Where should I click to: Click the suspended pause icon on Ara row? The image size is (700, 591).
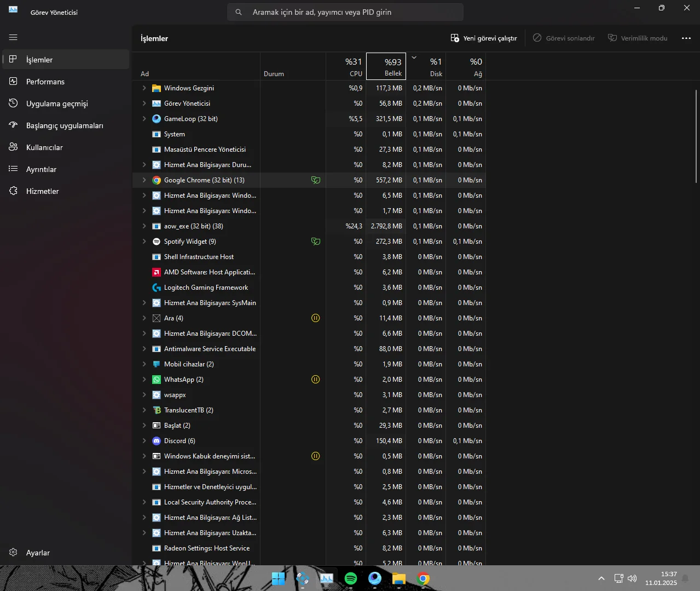(316, 318)
